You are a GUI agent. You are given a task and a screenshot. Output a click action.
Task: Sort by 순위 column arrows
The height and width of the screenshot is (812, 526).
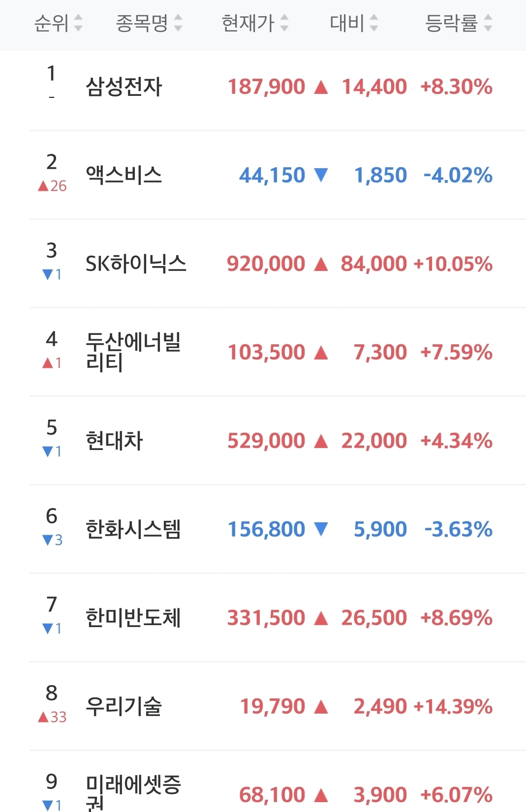coord(78,23)
